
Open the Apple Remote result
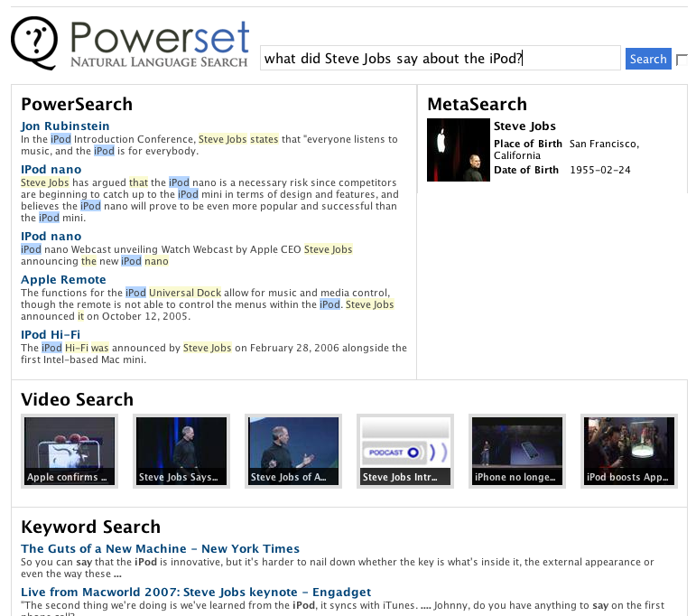(63, 279)
